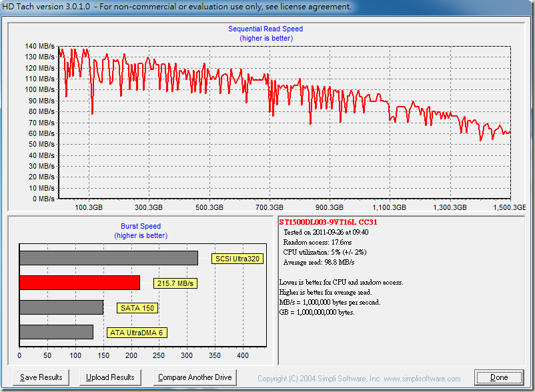Screen dimensions: 535x392
Task: Click the ATA UltraDMA 6 yellow label
Action: coord(137,333)
